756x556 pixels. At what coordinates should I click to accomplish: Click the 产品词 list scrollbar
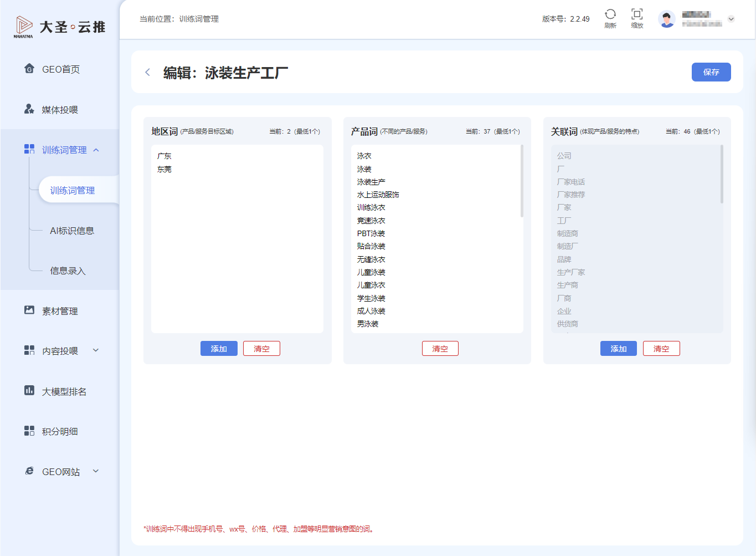[522, 181]
